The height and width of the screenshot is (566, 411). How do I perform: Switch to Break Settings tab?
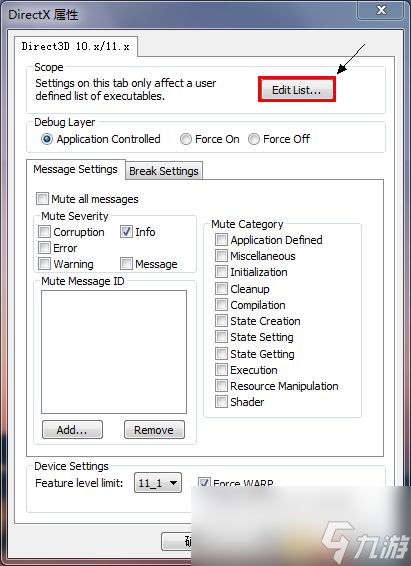[x=164, y=171]
